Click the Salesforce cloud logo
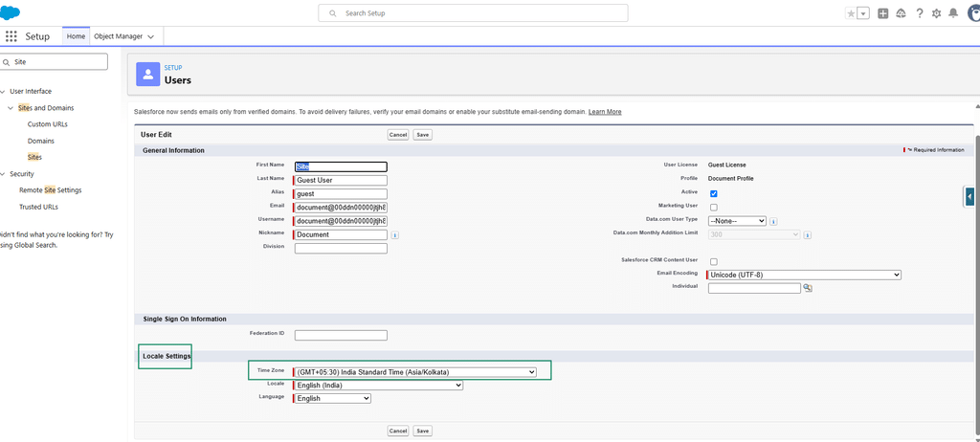 [10, 11]
